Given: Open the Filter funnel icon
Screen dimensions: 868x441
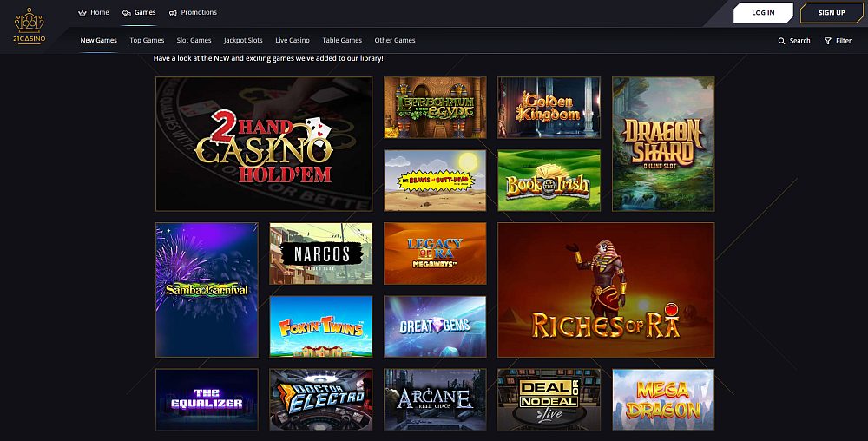Looking at the screenshot, I should pos(827,41).
